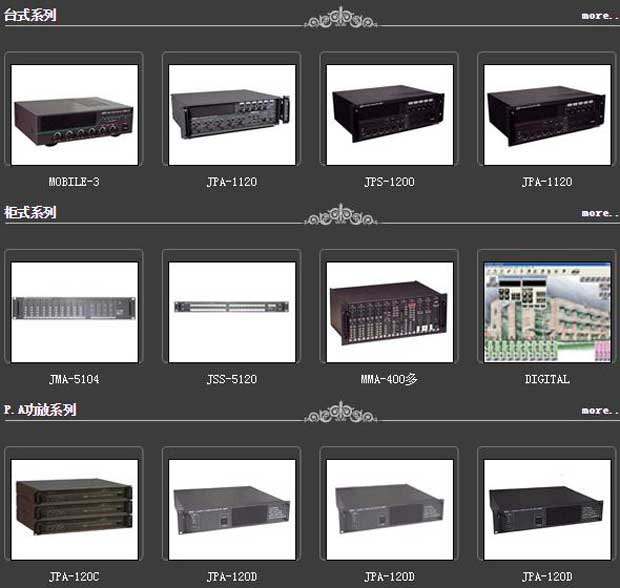Screen dimensions: 620x588
Task: Click more.. in the 台式系列 section
Action: tap(599, 16)
